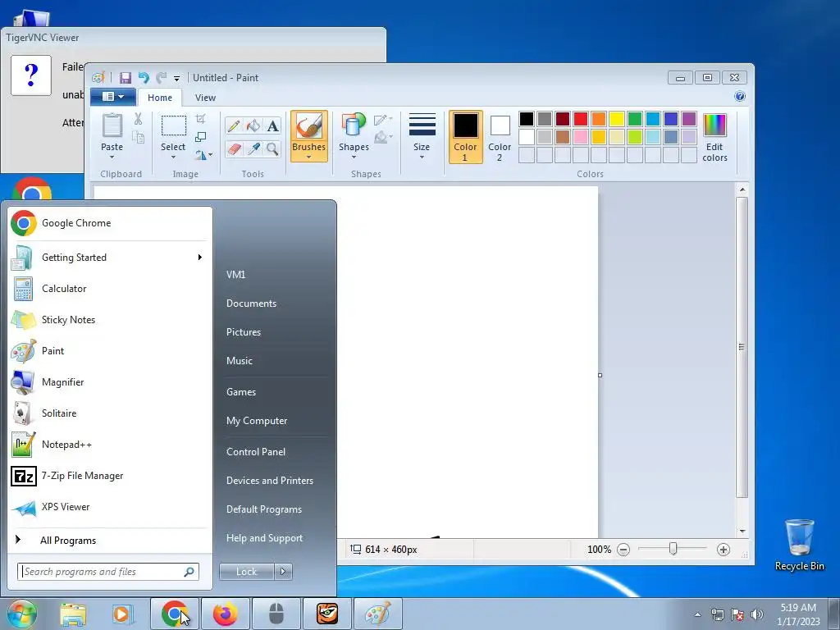840x630 pixels.
Task: Open the Rotate or flip dropdown
Action: (203, 155)
